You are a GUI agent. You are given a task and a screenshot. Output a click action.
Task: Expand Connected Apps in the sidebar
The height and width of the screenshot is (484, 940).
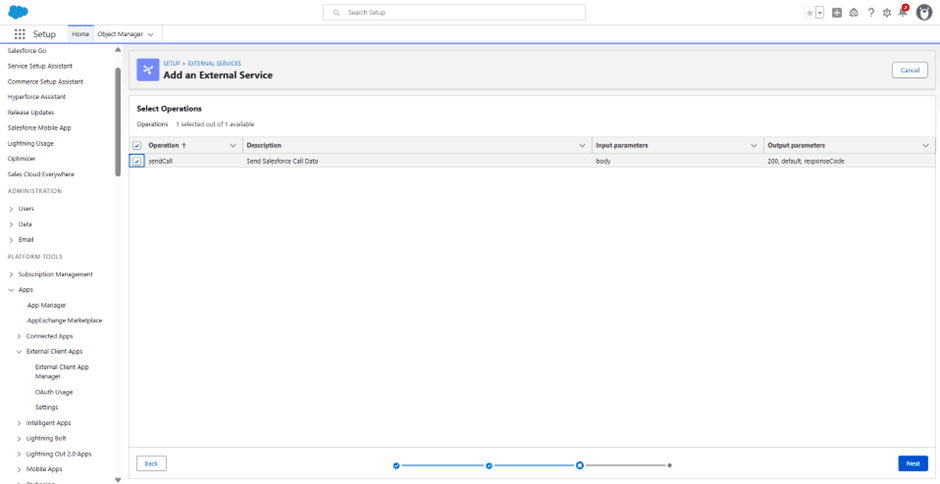tap(19, 336)
